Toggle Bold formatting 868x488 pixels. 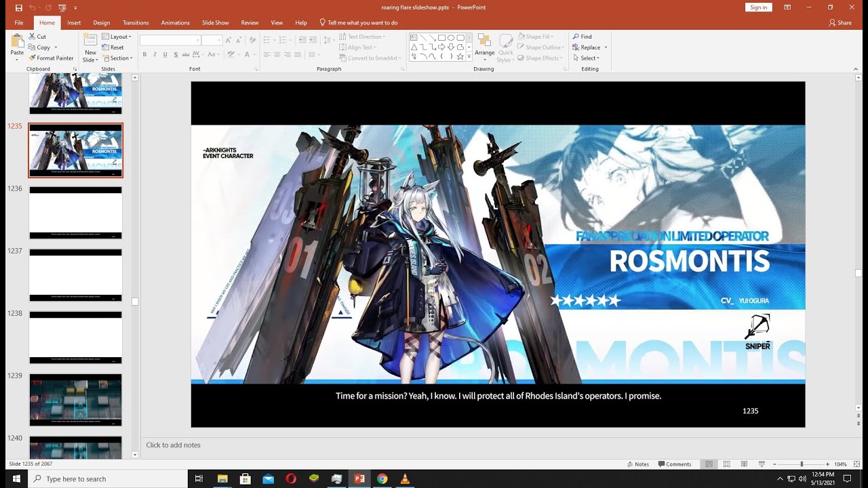[144, 54]
